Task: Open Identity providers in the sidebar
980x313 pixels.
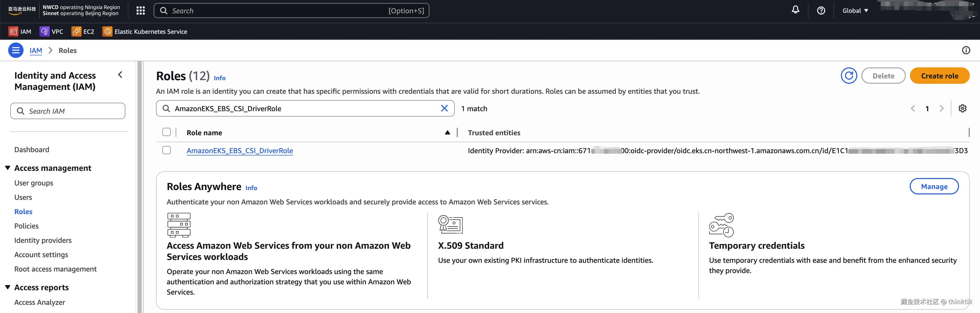Action: click(x=43, y=241)
